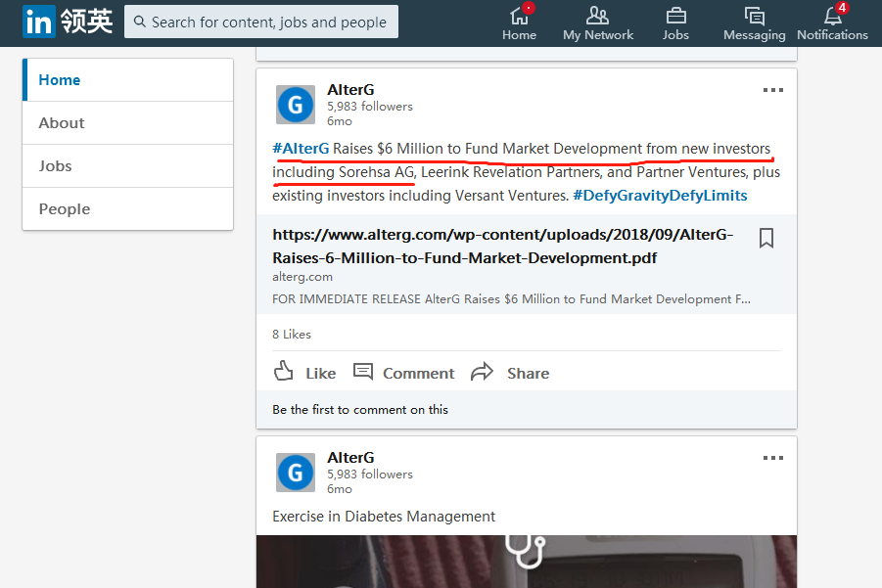
Task: Click the thumbs-up Like icon
Action: 284,372
